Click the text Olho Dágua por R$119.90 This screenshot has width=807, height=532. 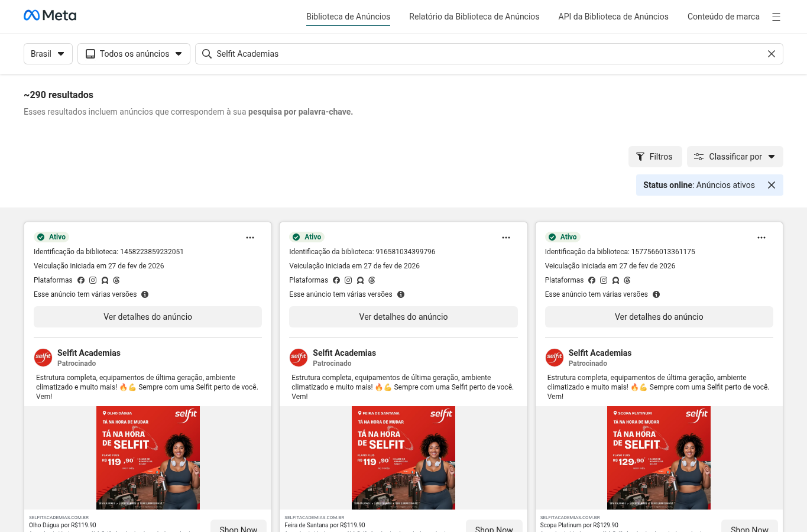63,525
